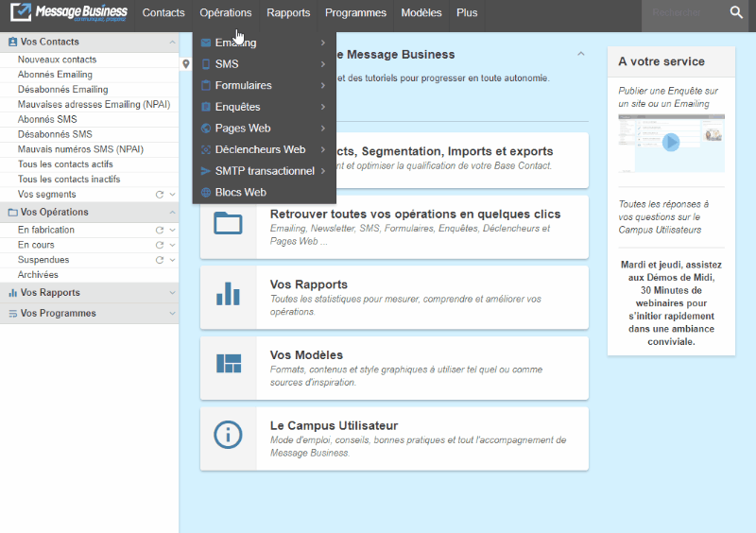The width and height of the screenshot is (756, 533).
Task: Select the Blocs Web menu entry
Action: tap(265, 192)
